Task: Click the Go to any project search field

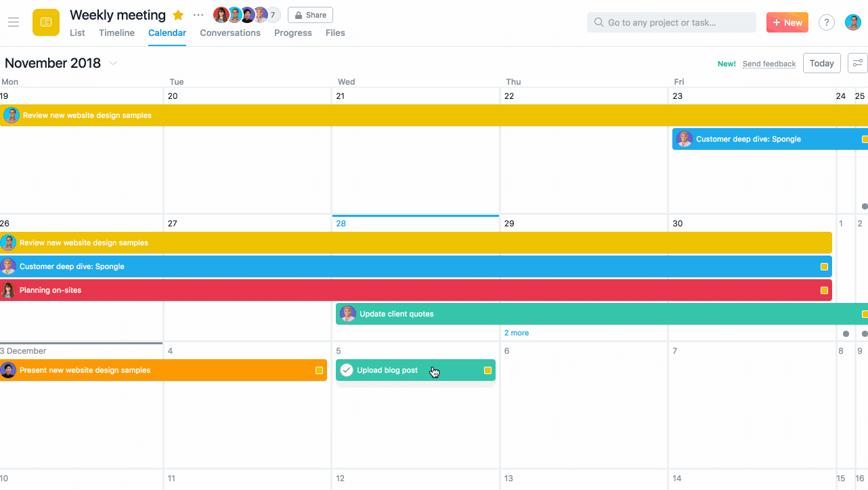Action: (671, 22)
